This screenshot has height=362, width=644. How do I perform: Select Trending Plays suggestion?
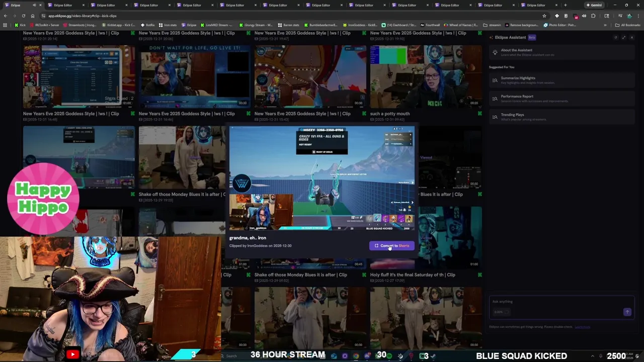point(561,117)
